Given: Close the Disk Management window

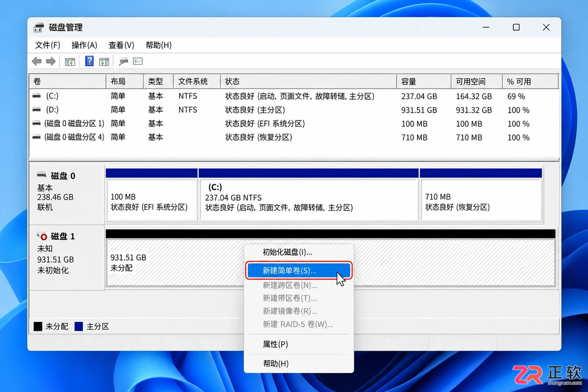Looking at the screenshot, I should 546,27.
